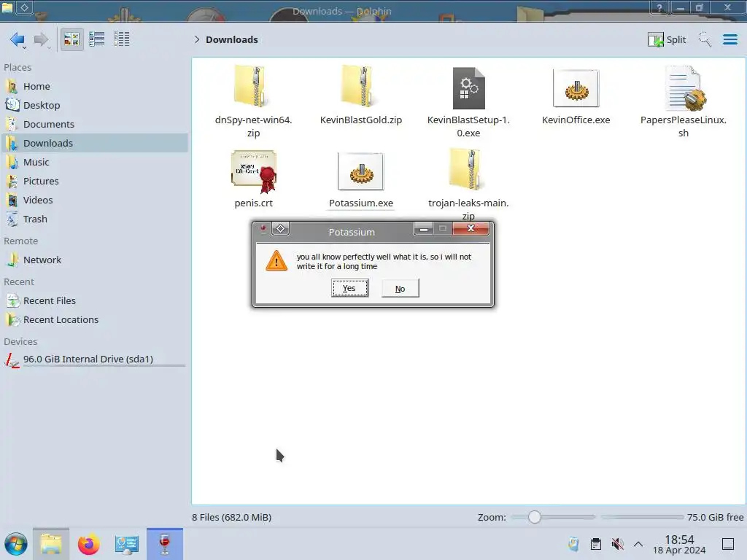Click the warning triangle icon in Potassium dialog
This screenshot has height=560, width=747.
tap(276, 261)
